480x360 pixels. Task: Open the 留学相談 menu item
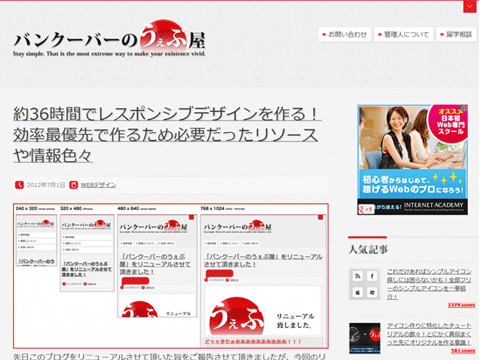coord(456,34)
